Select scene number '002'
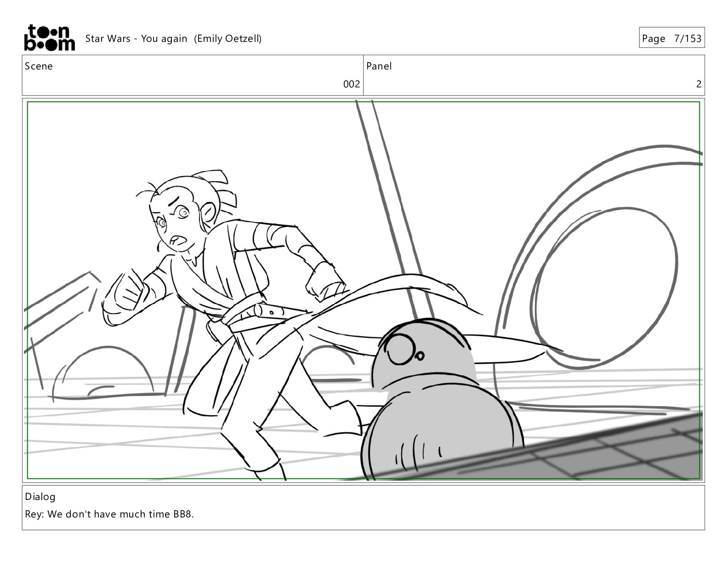This screenshot has height=563, width=728. pyautogui.click(x=352, y=84)
